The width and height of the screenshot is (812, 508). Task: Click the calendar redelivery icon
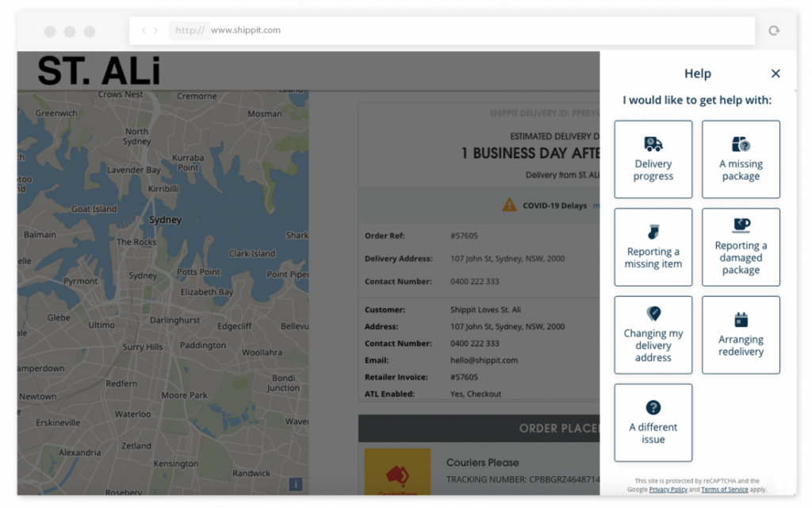(741, 320)
